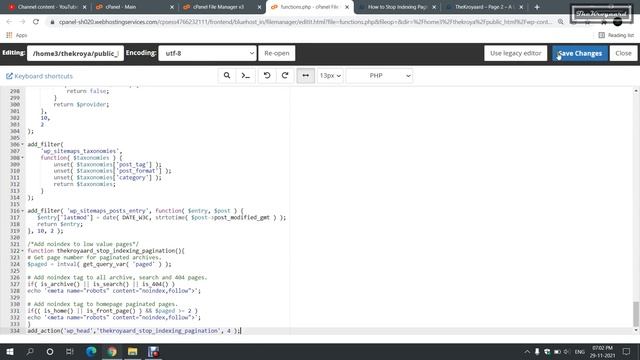Close the functions.php browser tab
This screenshot has height=360, width=640.
pyautogui.click(x=347, y=7)
